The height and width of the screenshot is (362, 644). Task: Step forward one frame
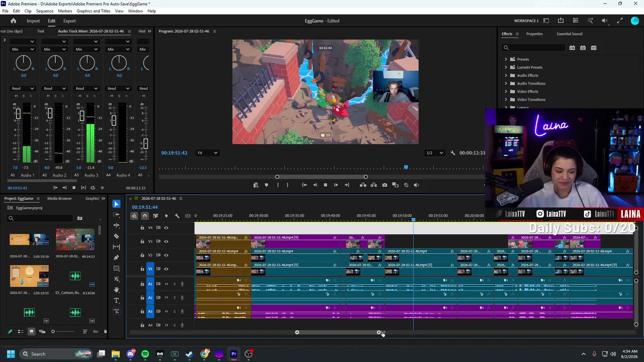point(336,185)
